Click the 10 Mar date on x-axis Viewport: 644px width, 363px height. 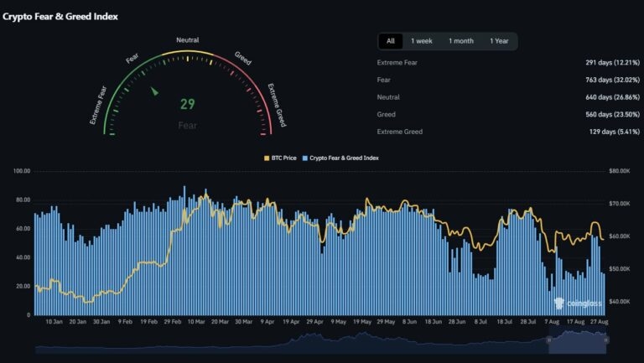click(196, 321)
